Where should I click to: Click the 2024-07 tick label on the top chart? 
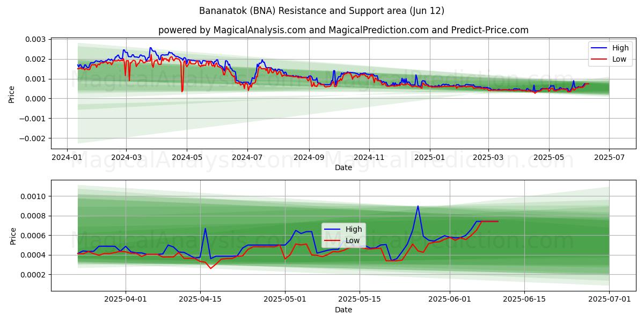tap(247, 157)
